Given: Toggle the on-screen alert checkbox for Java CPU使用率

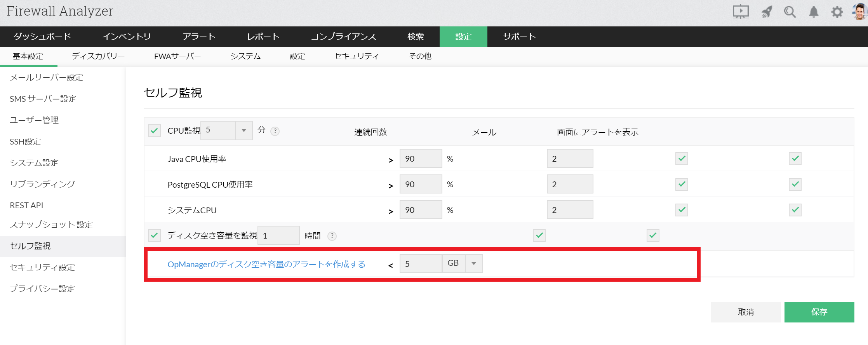Looking at the screenshot, I should click(795, 159).
